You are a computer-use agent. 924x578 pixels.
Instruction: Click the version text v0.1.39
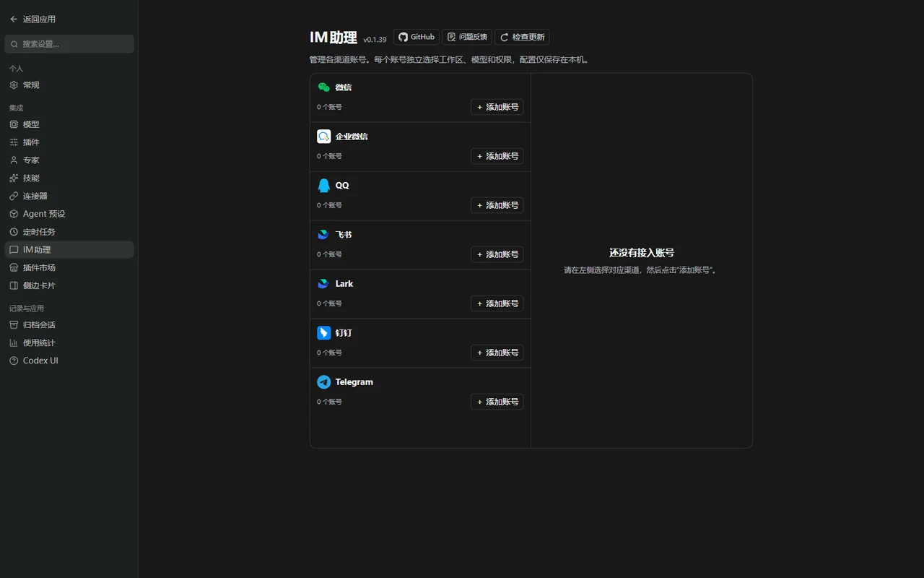pyautogui.click(x=375, y=40)
